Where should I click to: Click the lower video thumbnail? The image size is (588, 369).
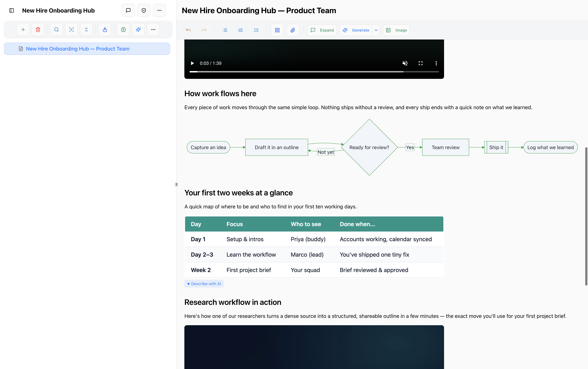[x=314, y=347]
